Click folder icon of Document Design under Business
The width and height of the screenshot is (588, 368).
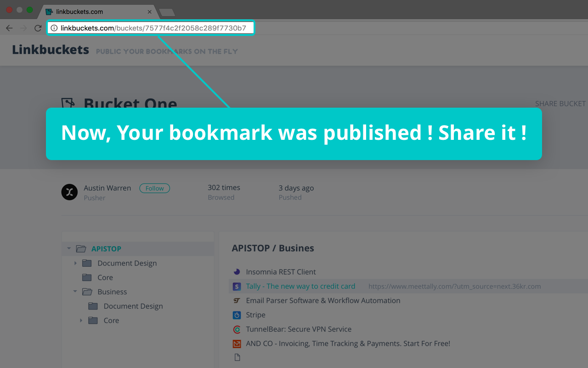93,306
